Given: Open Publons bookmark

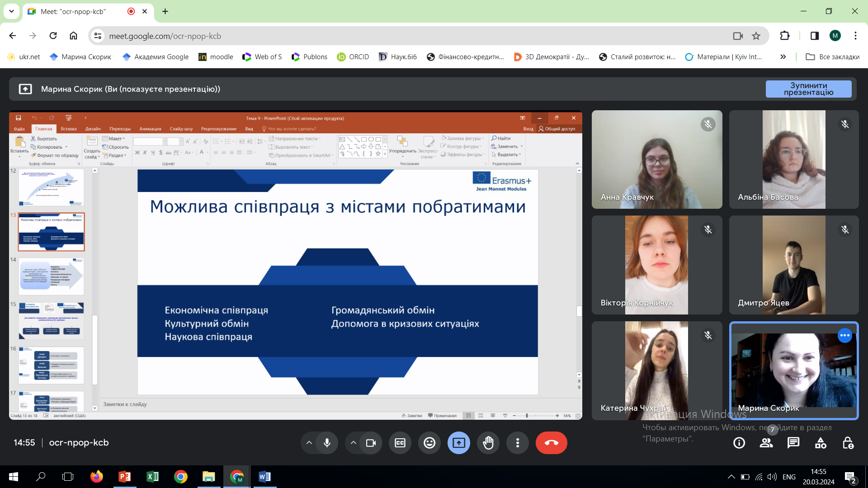Looking at the screenshot, I should click(310, 57).
